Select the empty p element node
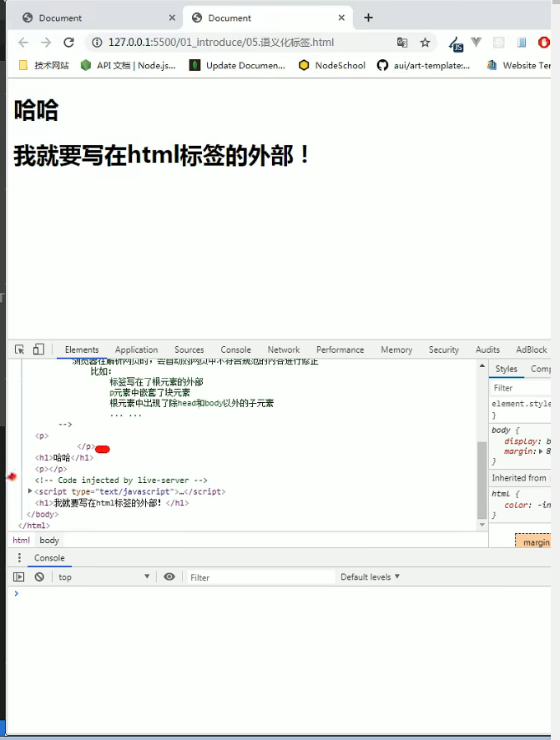The height and width of the screenshot is (740, 560). (51, 469)
